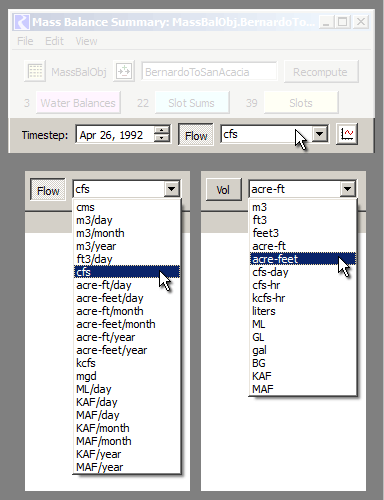Open the cfs dropdown arrow in Flow panel

point(172,189)
